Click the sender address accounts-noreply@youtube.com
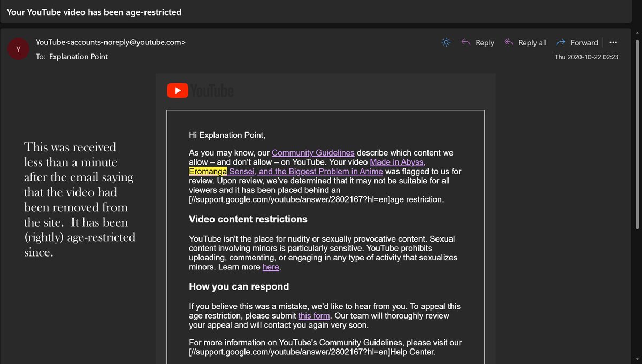This screenshot has height=364, width=642. tap(126, 42)
